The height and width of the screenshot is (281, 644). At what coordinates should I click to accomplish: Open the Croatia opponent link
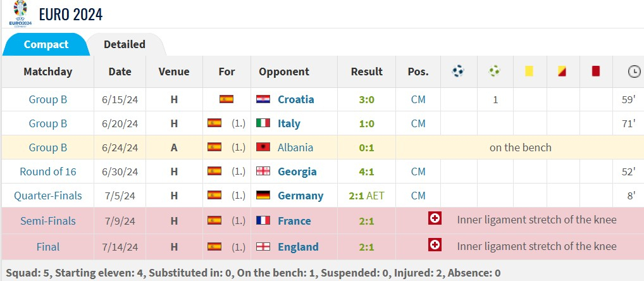(x=295, y=99)
